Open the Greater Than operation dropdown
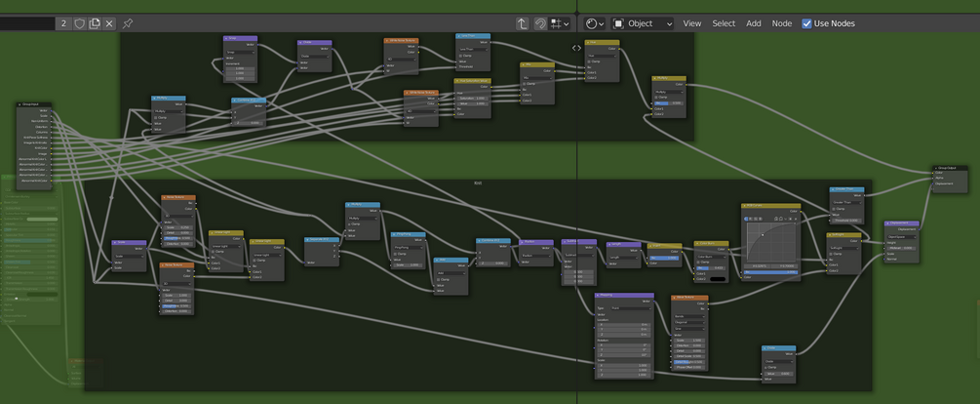The height and width of the screenshot is (404, 980). pyautogui.click(x=846, y=203)
